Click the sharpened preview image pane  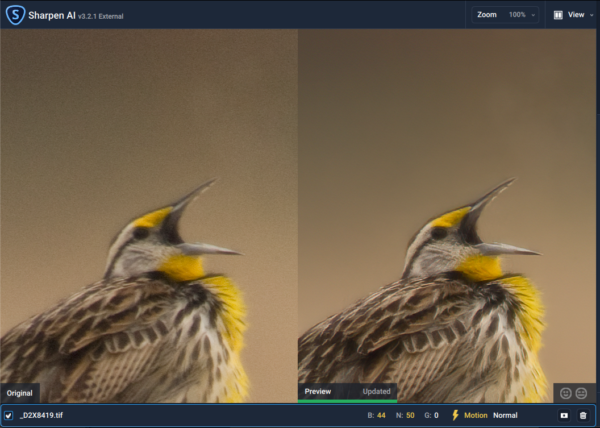(x=447, y=216)
